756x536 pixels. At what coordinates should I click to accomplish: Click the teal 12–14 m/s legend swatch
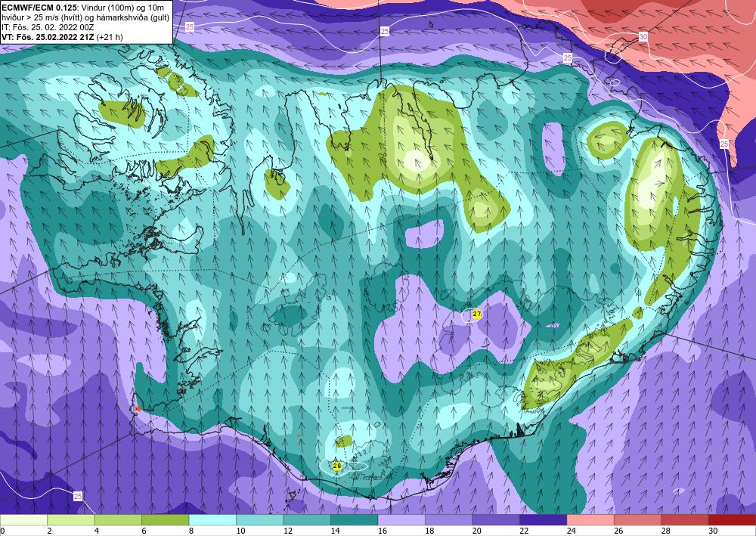pyautogui.click(x=307, y=520)
